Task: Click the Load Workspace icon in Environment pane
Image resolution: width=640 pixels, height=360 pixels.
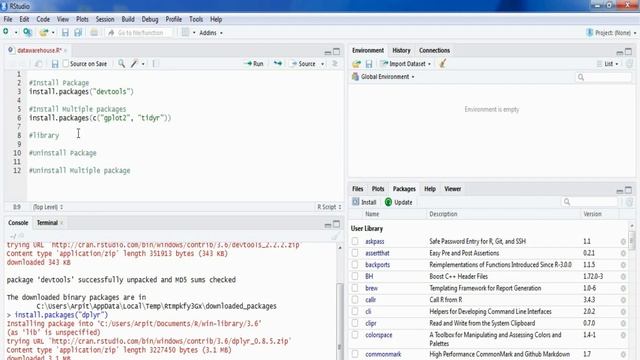Action: click(x=356, y=64)
